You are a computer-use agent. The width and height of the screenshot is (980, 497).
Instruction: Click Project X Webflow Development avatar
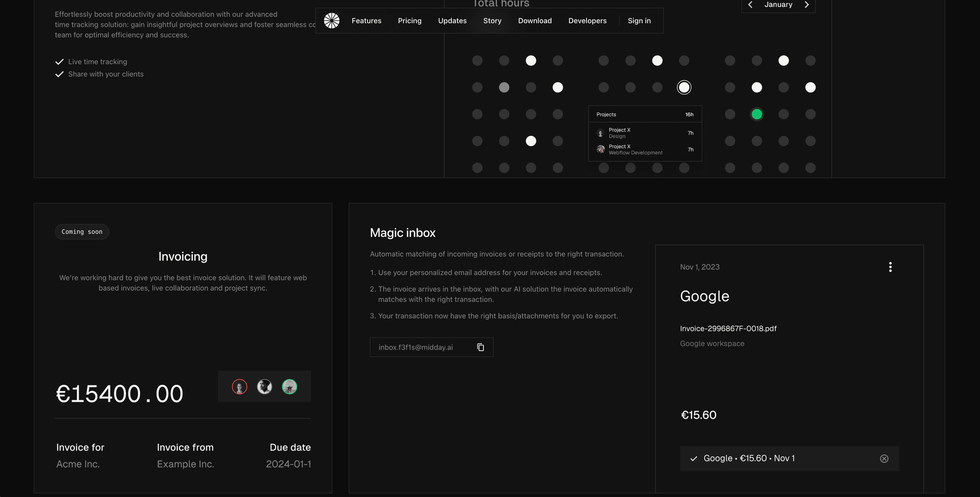pyautogui.click(x=601, y=149)
